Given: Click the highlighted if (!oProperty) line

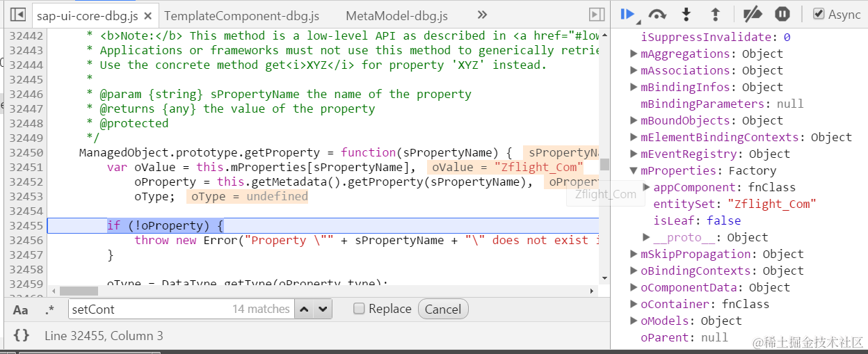Looking at the screenshot, I should (323, 225).
